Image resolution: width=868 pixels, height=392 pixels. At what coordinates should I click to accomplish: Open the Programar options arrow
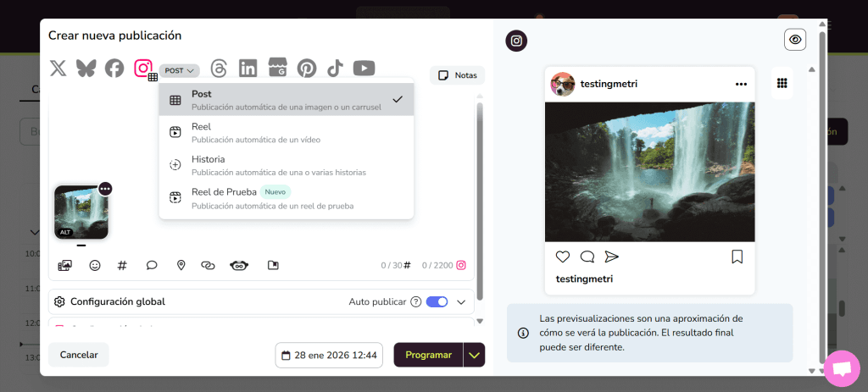pos(474,355)
